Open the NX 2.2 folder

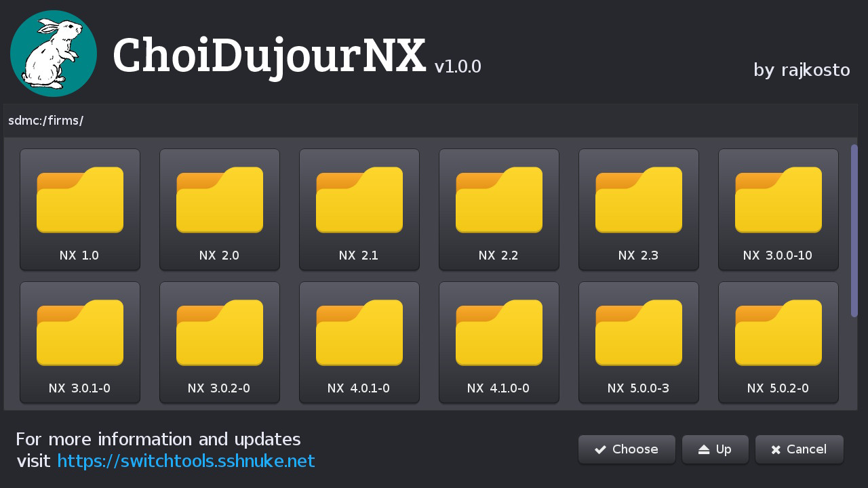coord(499,209)
